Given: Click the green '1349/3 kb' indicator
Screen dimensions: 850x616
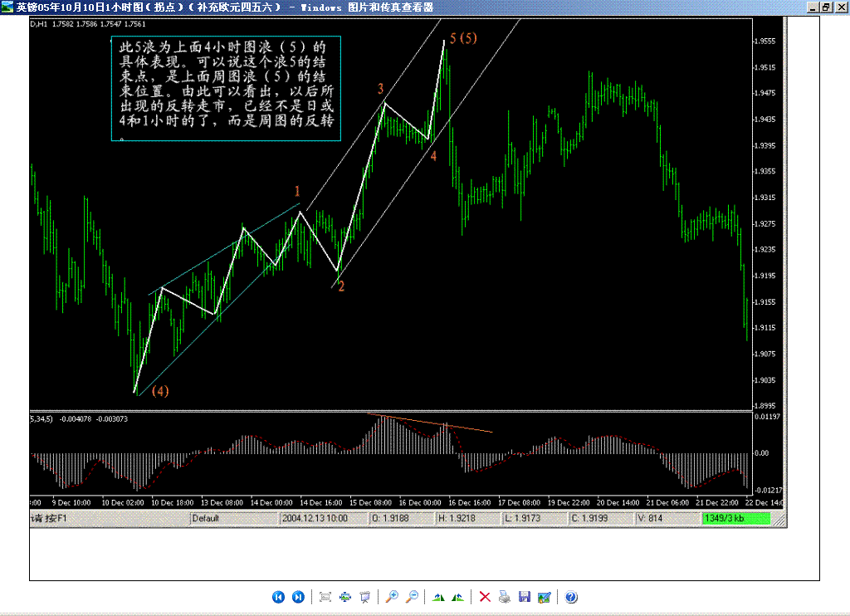Looking at the screenshot, I should (737, 518).
